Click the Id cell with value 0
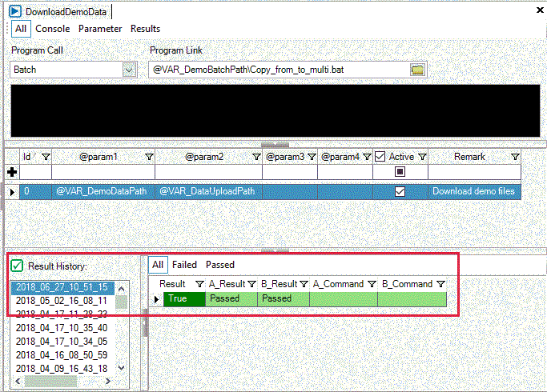 [x=35, y=192]
